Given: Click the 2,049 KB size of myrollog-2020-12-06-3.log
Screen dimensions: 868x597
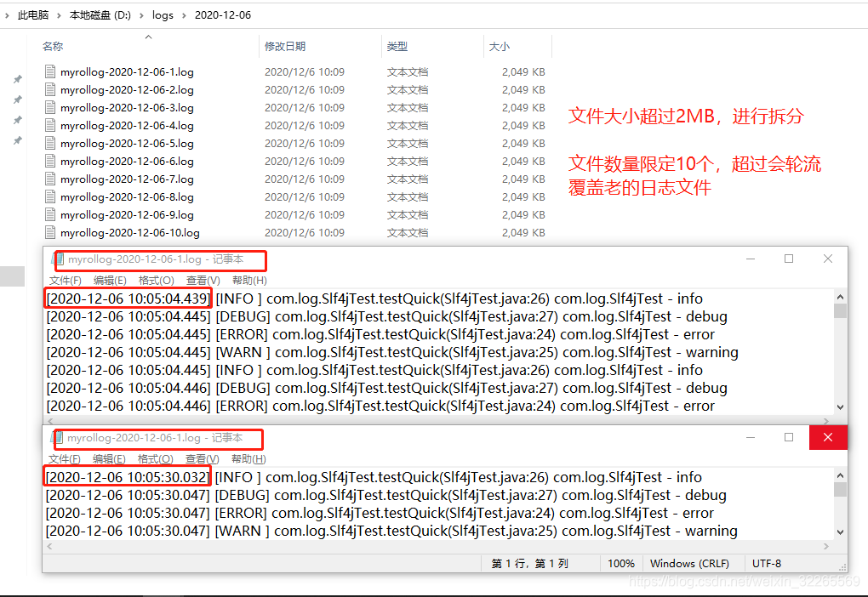Looking at the screenshot, I should pyautogui.click(x=523, y=107).
